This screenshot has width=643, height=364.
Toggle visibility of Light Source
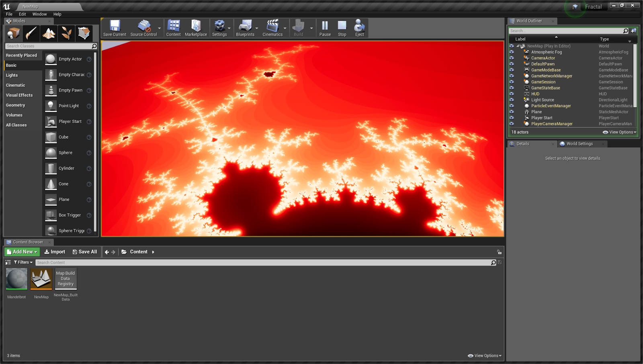(x=512, y=100)
